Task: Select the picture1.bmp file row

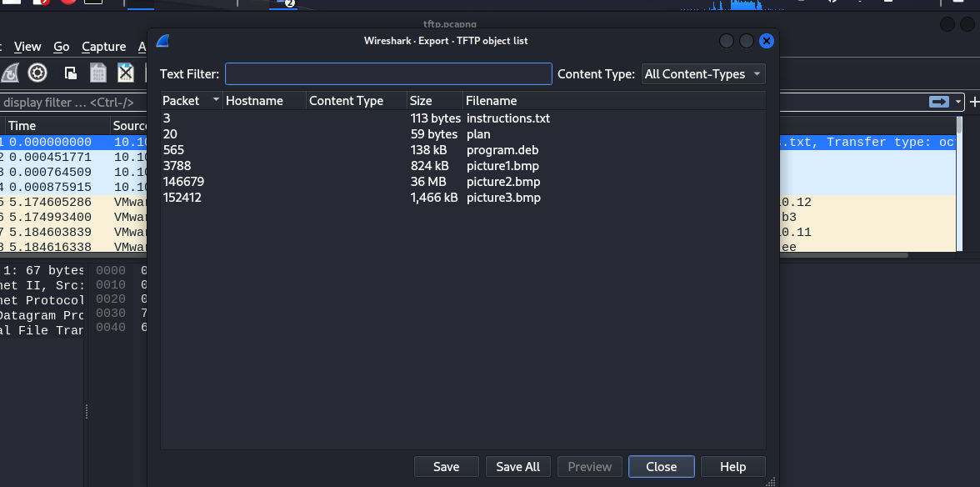Action: pos(463,166)
